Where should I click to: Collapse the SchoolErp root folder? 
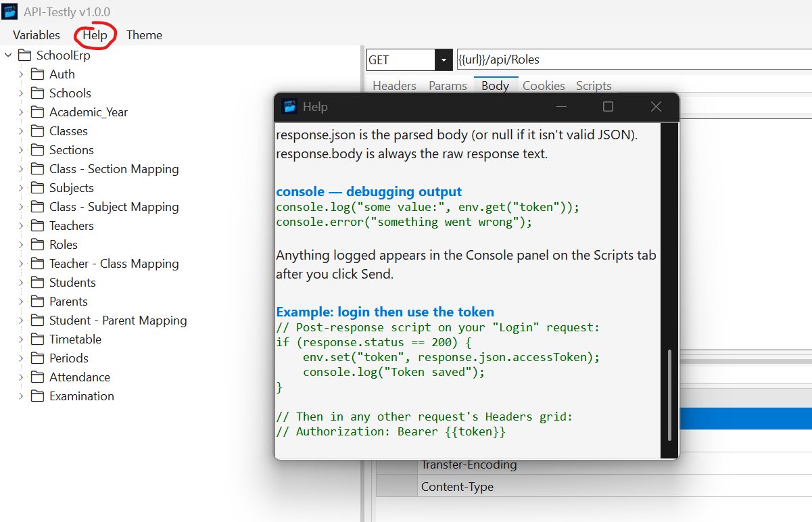click(x=8, y=55)
